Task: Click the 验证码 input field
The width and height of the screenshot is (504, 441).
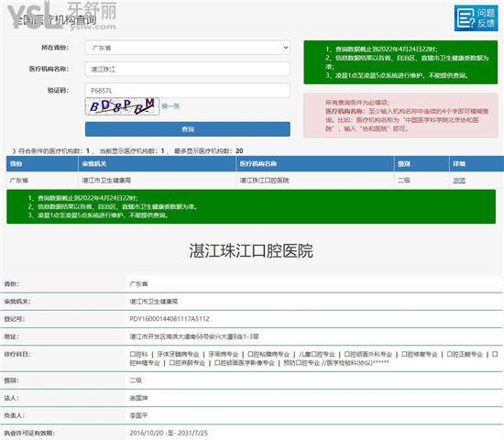Action: coord(187,91)
